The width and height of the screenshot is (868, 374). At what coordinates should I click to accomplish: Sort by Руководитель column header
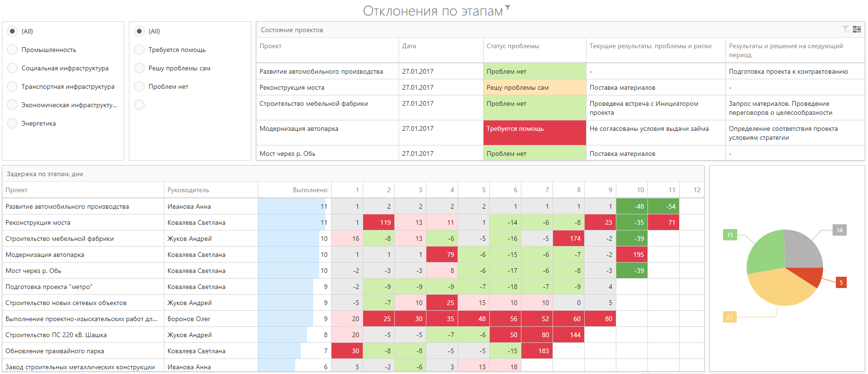[x=211, y=190]
